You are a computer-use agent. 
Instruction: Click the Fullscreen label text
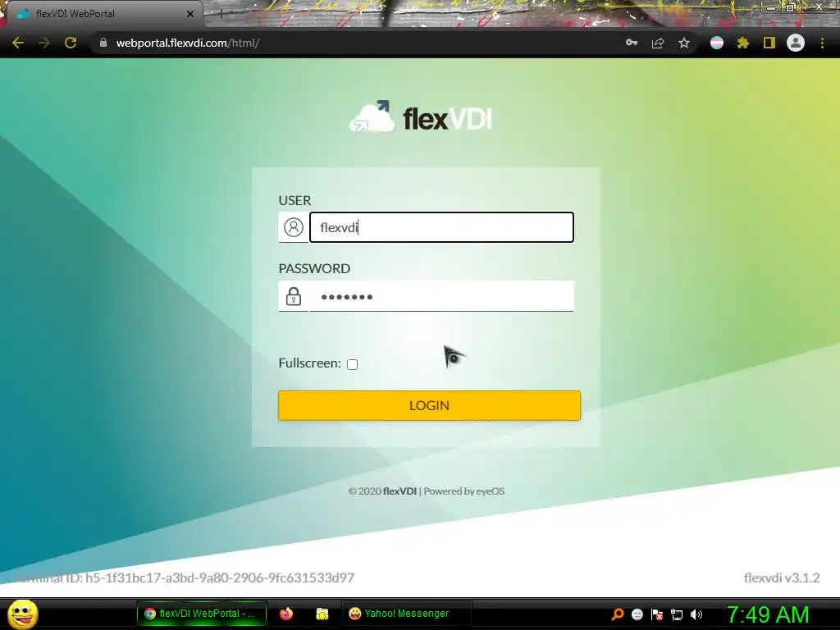[309, 363]
